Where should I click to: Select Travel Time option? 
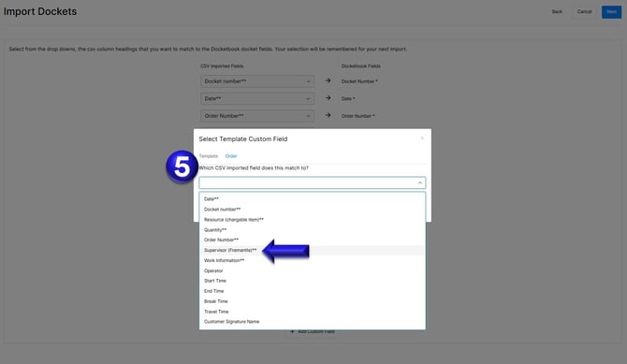pyautogui.click(x=313, y=312)
